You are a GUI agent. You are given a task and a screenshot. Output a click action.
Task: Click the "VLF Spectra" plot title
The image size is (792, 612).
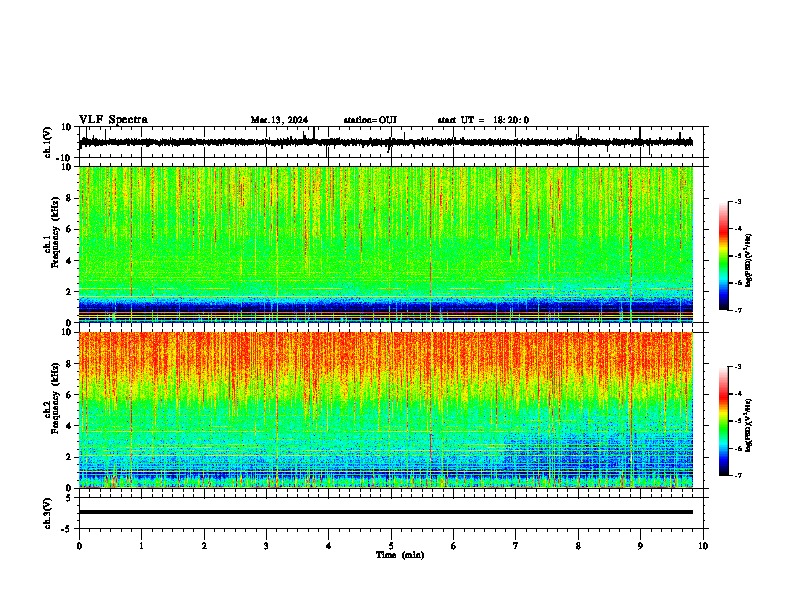tap(113, 120)
